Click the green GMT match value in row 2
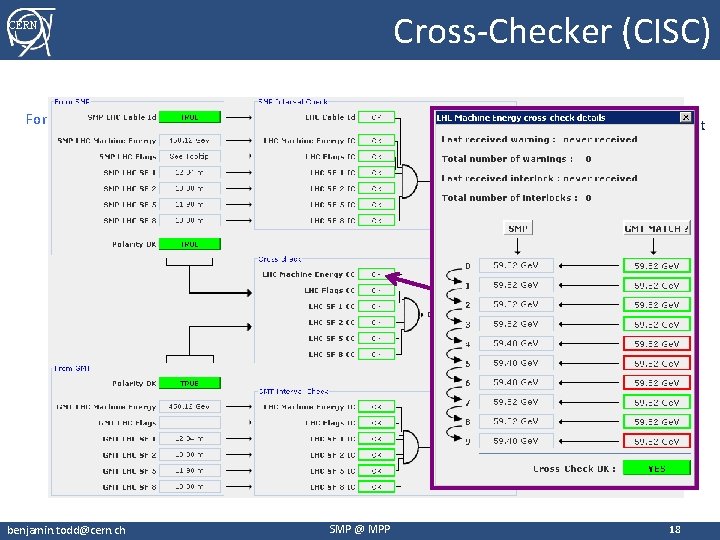Screen dimensions: 720x540 pyautogui.click(x=657, y=304)
